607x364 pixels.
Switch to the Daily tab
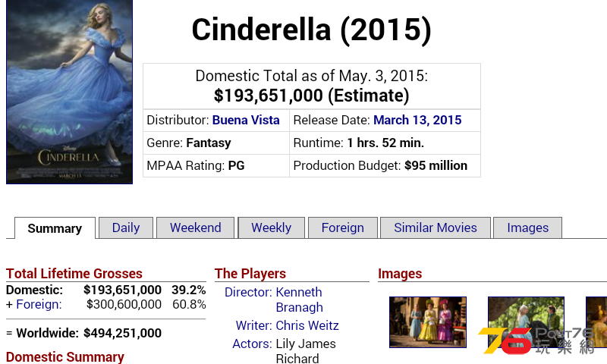pos(126,227)
